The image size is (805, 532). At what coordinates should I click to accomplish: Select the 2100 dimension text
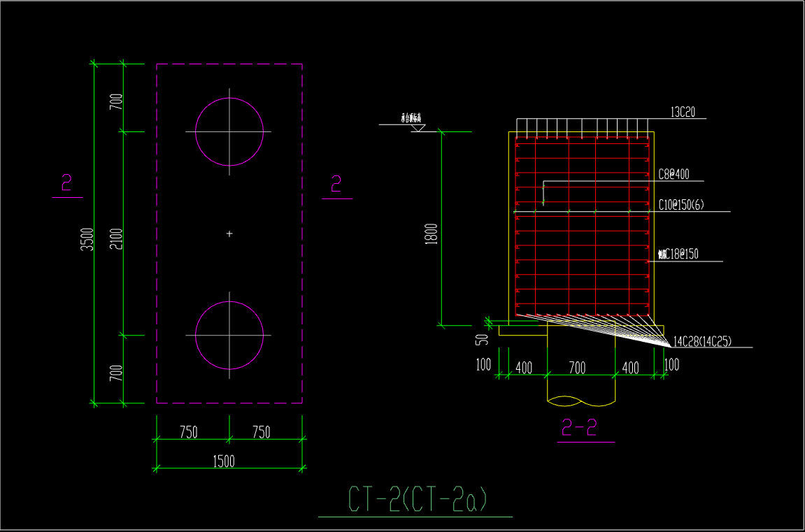[x=116, y=239]
